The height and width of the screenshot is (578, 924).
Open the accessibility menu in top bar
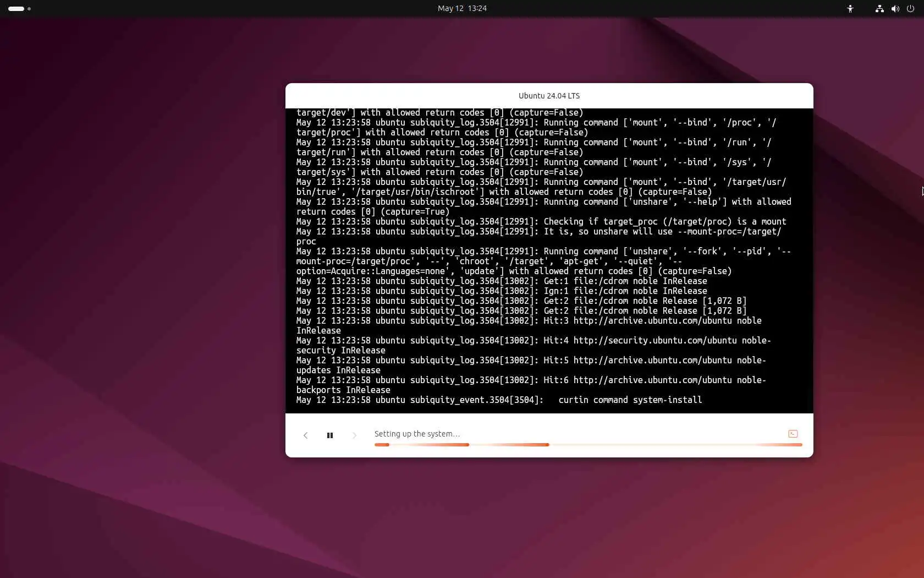(x=850, y=8)
